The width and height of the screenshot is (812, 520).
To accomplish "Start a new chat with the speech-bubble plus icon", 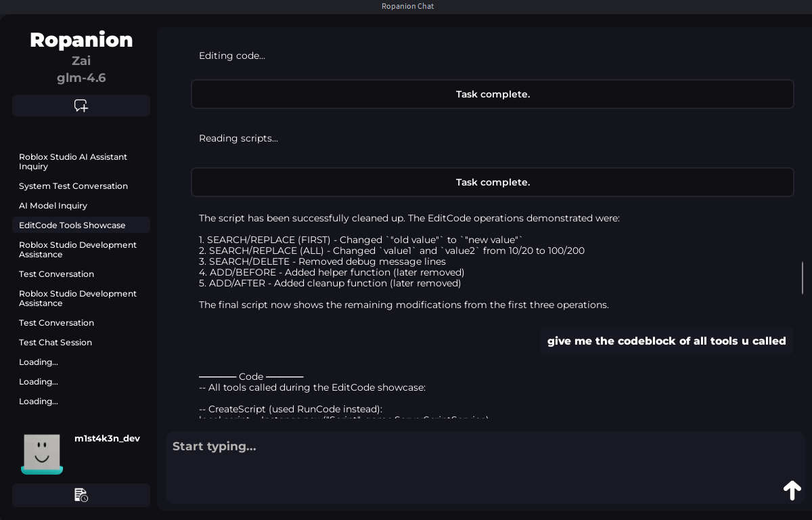I will tap(81, 105).
